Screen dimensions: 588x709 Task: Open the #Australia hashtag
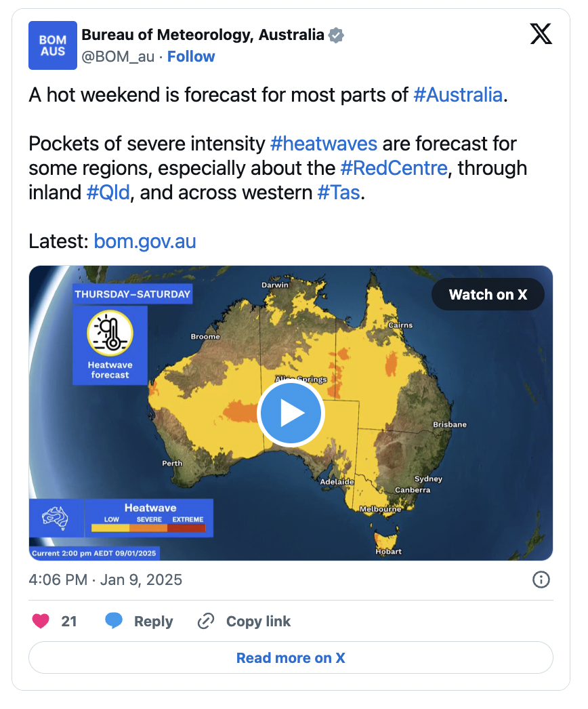[x=458, y=95]
